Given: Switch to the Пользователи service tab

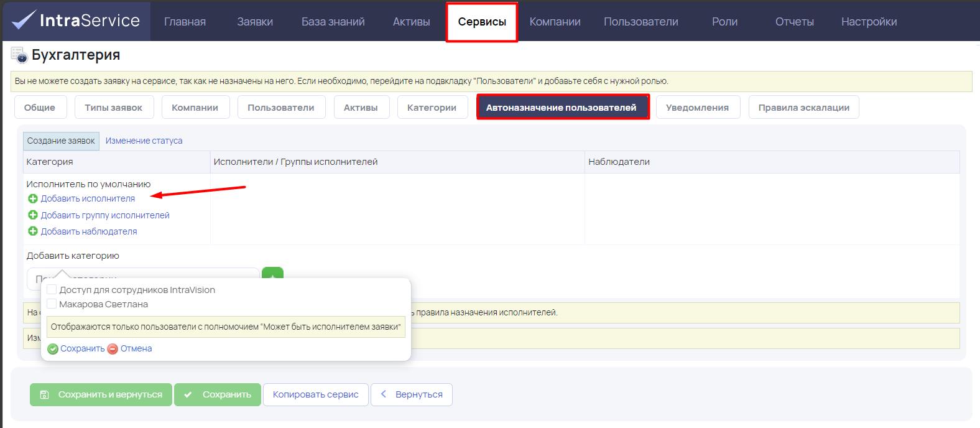Looking at the screenshot, I should coord(281,107).
